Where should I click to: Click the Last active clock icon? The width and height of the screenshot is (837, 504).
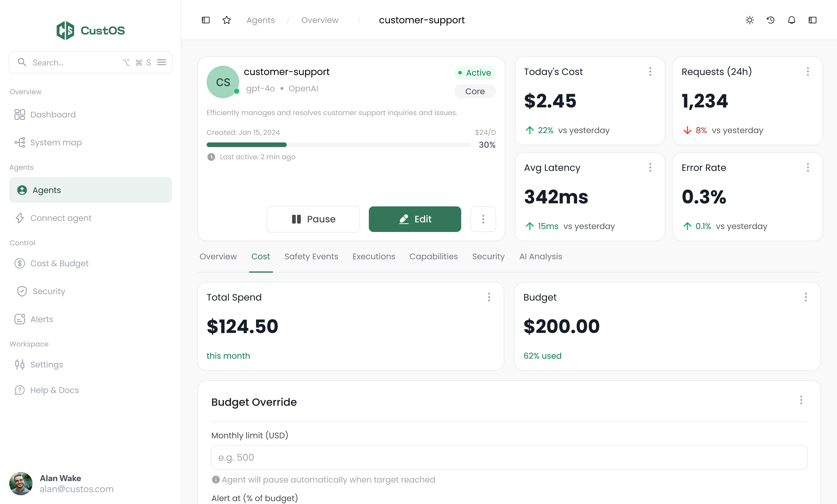click(x=211, y=157)
